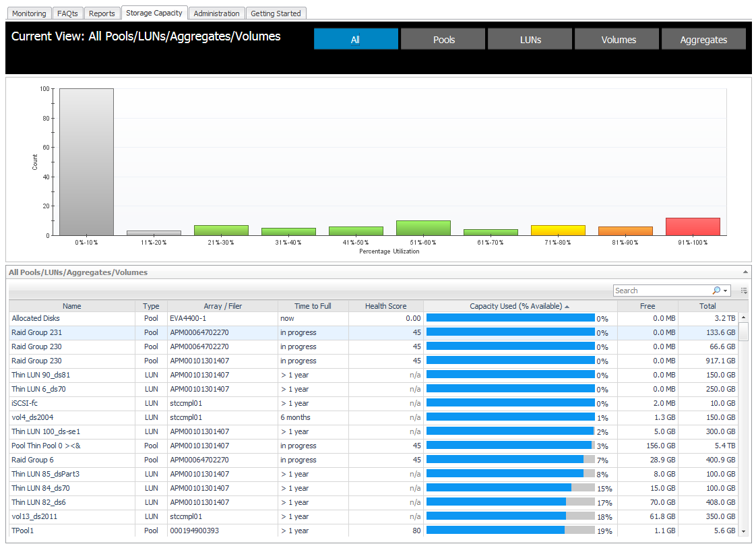This screenshot has height=544, width=756.
Task: Click the scroll-up arrow of the table
Action: pos(744,318)
